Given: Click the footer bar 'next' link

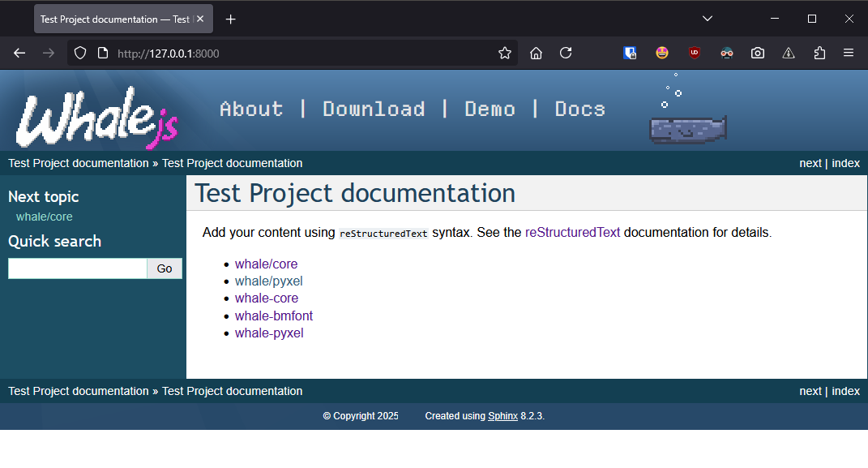Looking at the screenshot, I should pos(810,392).
